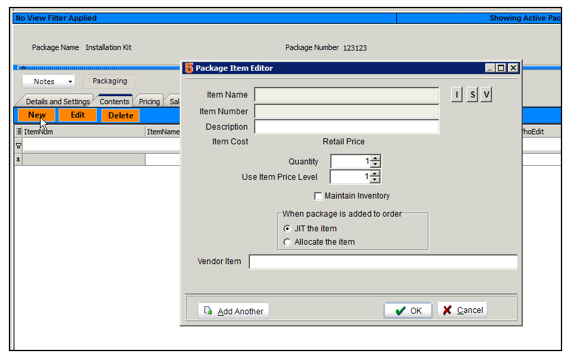This screenshot has height=360, width=573.
Task: Minimize the Package Item Editor window
Action: [x=490, y=68]
